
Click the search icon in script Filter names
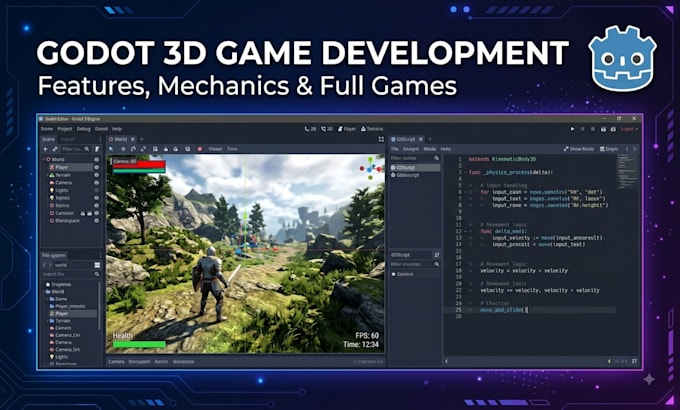[436, 158]
